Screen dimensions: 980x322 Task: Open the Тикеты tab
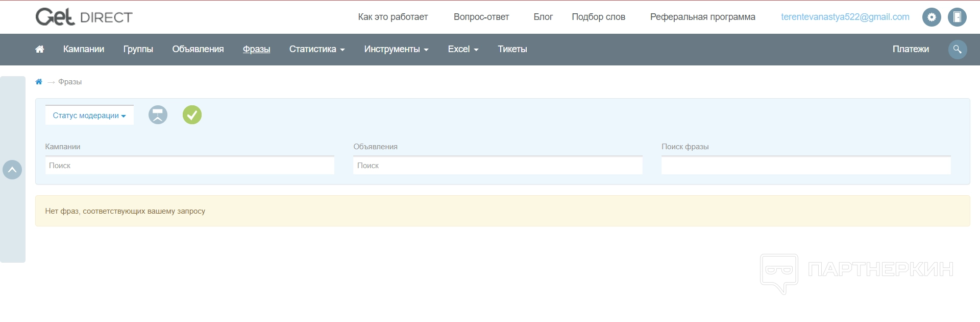(x=512, y=49)
